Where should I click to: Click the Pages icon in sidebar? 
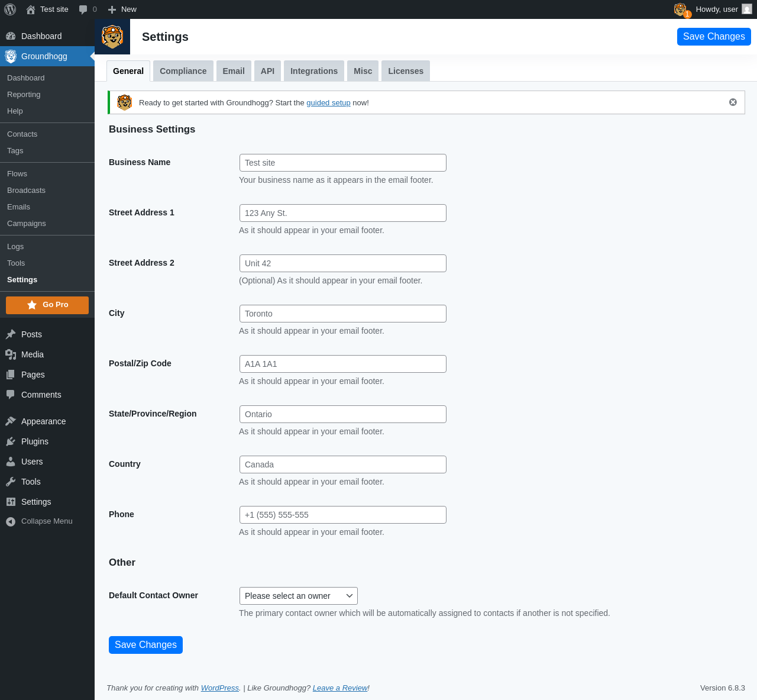pyautogui.click(x=11, y=375)
